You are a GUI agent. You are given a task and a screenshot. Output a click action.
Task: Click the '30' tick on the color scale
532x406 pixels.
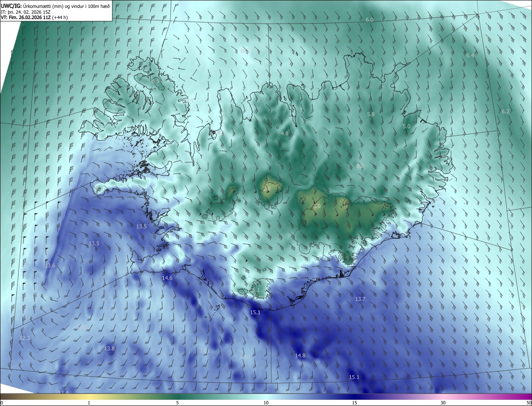tap(443, 403)
